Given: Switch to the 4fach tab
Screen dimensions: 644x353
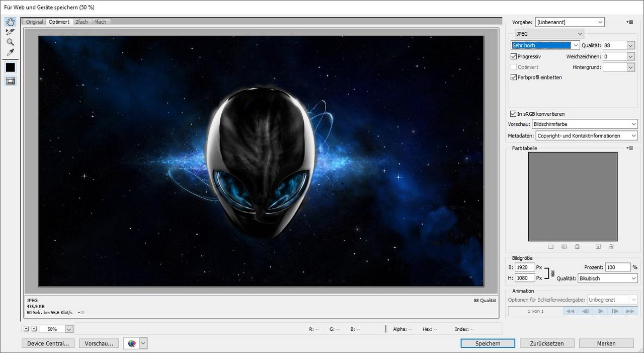Looking at the screenshot, I should pos(100,22).
